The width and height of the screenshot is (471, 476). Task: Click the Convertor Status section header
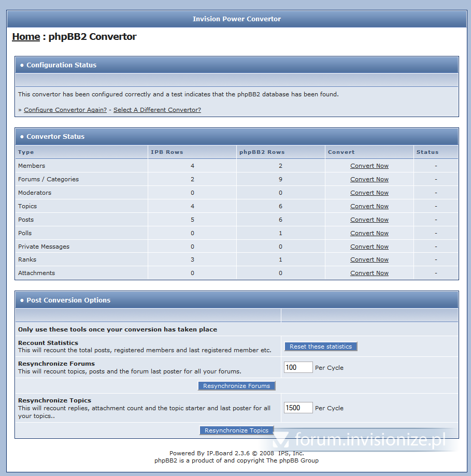pyautogui.click(x=55, y=137)
